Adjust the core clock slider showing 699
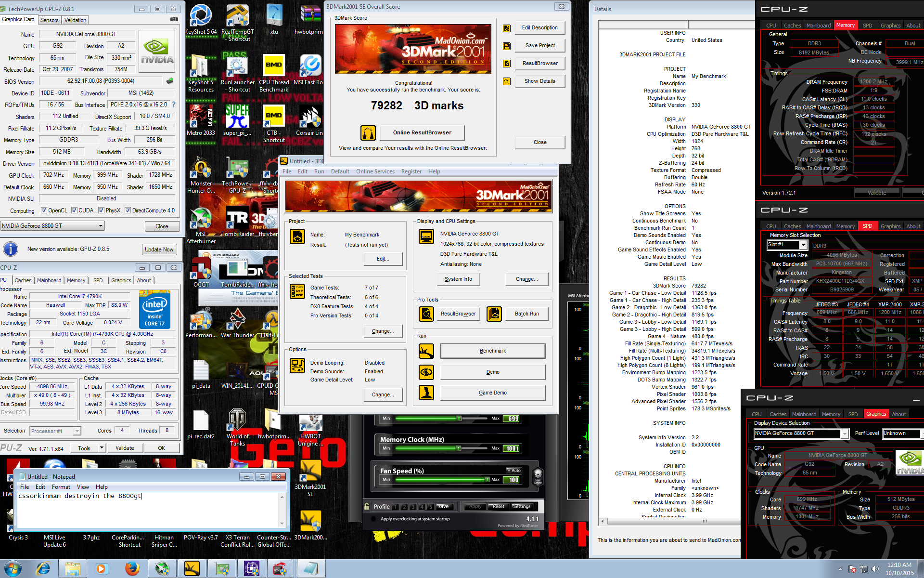Viewport: 924px width, 578px height. pyautogui.click(x=459, y=418)
